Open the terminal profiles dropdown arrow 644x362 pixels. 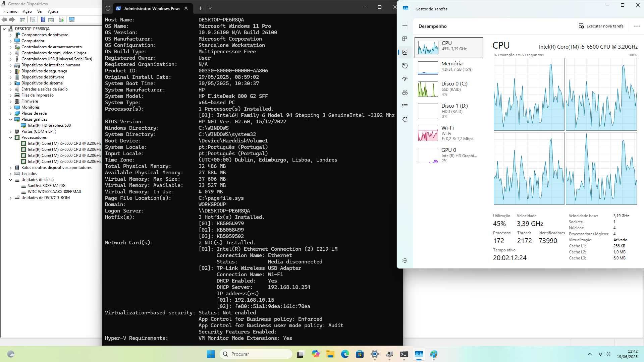210,8
